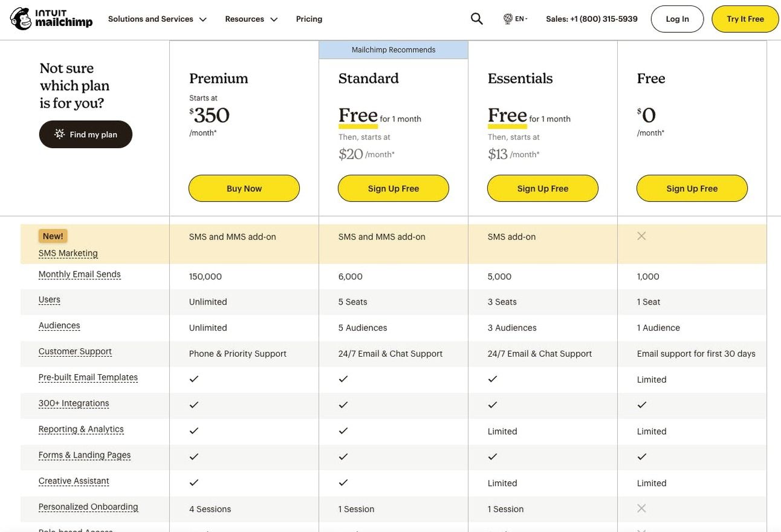Expand the Solutions and Services menu
Viewport: 781px width, 532px height.
pyautogui.click(x=157, y=19)
